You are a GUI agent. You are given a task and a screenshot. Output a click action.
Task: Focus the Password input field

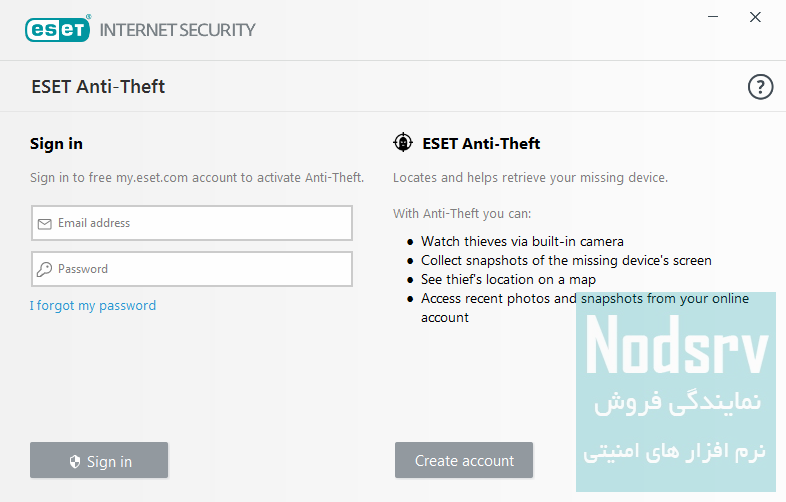point(200,269)
